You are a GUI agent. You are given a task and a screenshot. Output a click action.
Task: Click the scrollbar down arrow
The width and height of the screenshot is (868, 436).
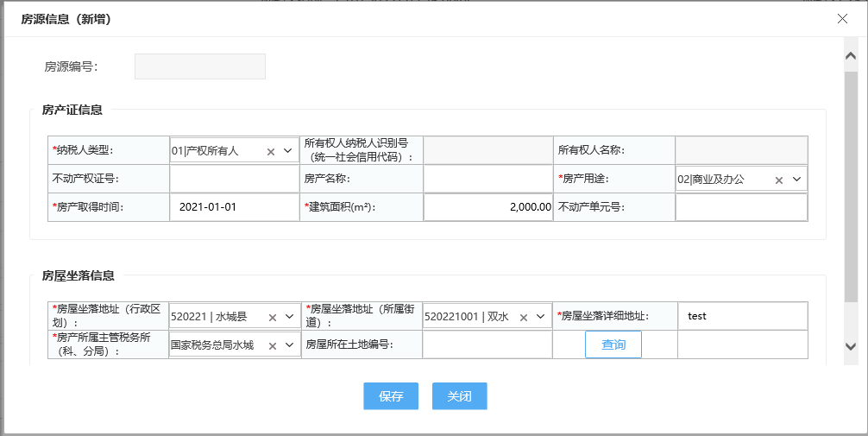pos(851,346)
